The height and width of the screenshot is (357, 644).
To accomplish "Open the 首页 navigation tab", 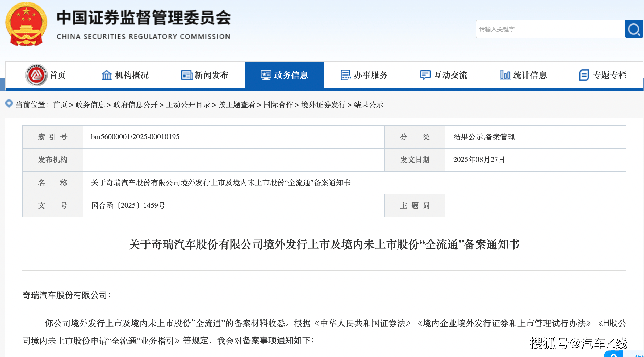I will [x=45, y=75].
